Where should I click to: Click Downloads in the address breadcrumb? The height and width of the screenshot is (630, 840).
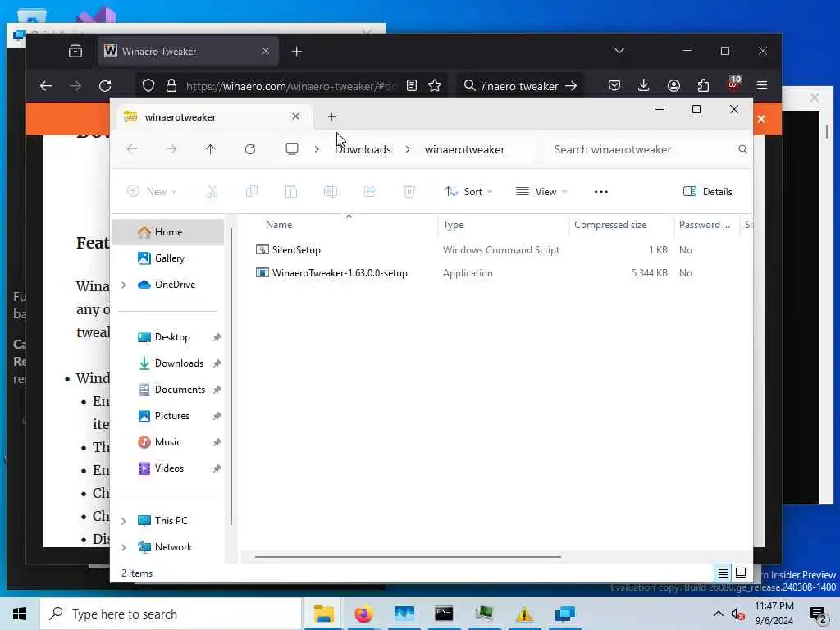pyautogui.click(x=363, y=149)
